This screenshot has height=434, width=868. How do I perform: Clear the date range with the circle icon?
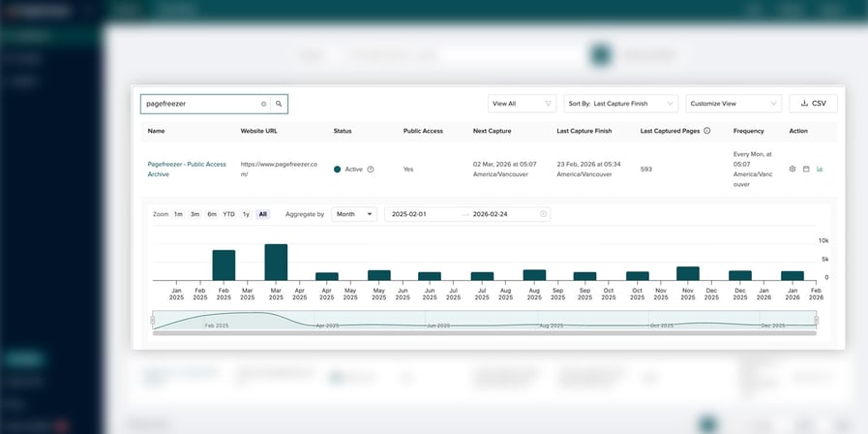[543, 214]
